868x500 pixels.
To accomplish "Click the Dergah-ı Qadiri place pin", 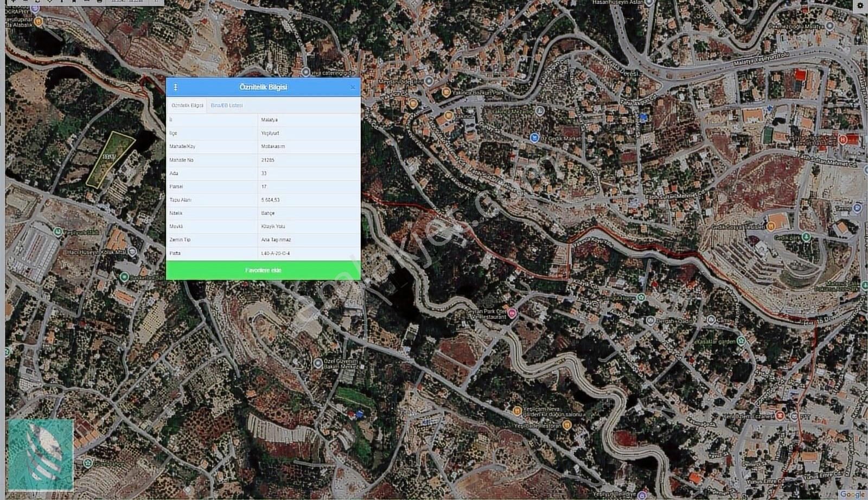I will (x=650, y=320).
